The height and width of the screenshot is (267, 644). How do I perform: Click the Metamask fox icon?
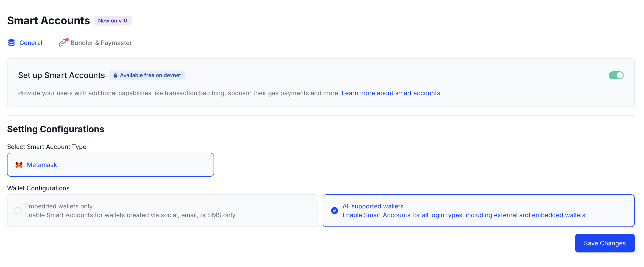19,165
